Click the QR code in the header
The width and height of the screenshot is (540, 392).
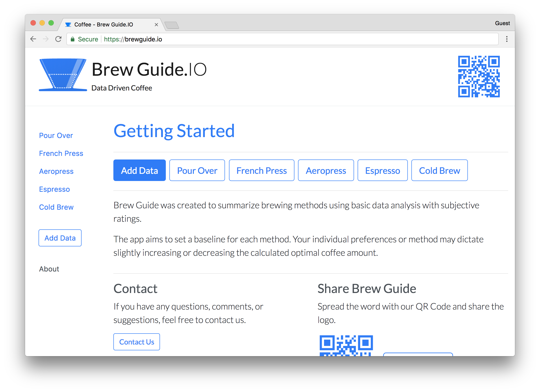479,76
